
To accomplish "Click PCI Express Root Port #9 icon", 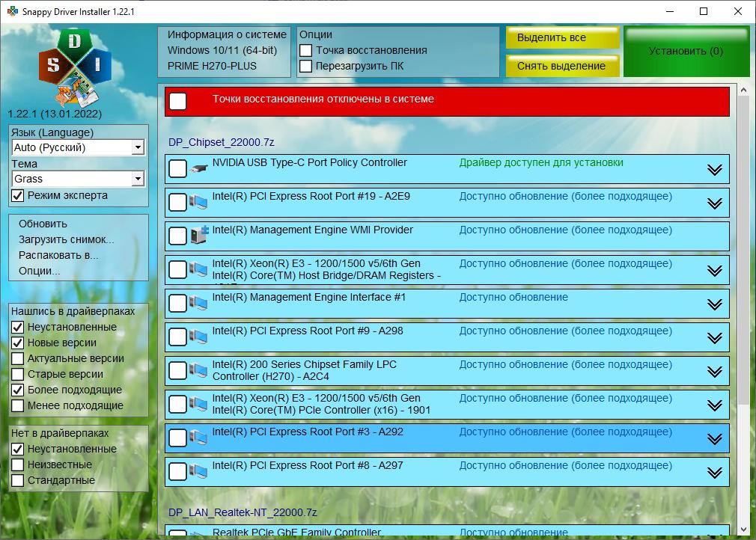I will (198, 337).
